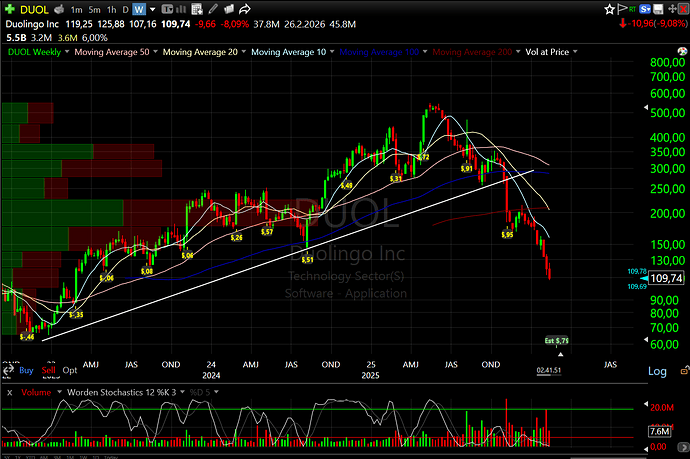Click the Est $,75 earnings estimate marker
The width and height of the screenshot is (690, 459).
(556, 340)
